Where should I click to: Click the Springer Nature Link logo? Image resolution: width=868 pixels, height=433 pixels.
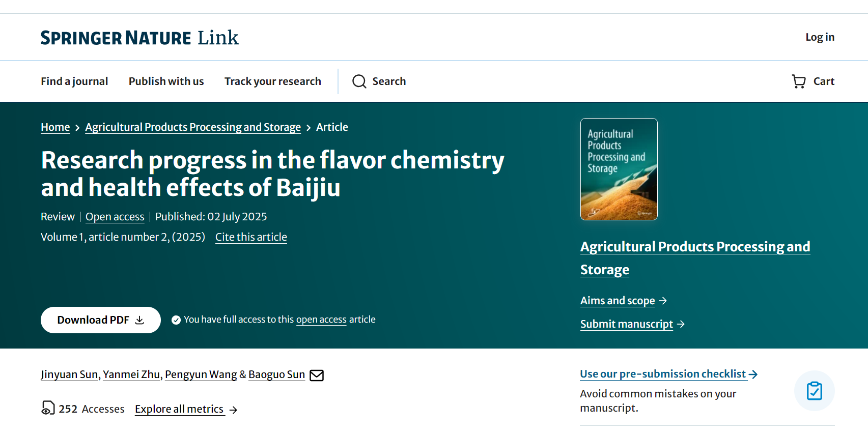click(x=139, y=38)
